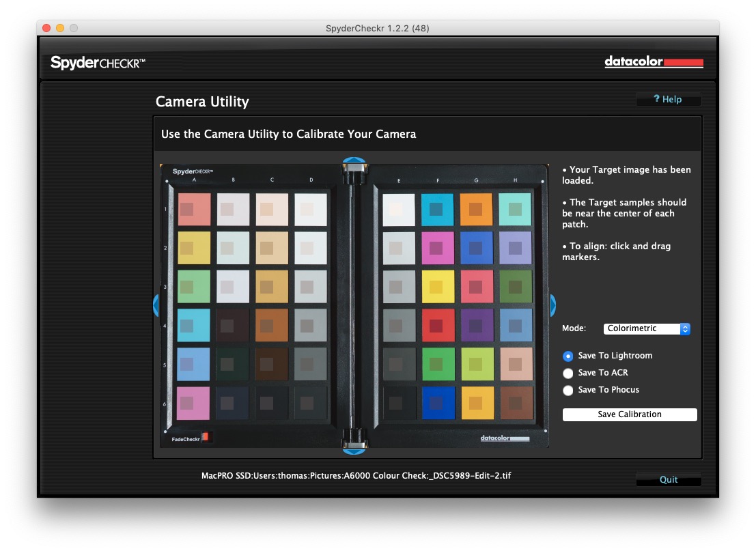
Task: Click the F6 deep blue patch
Action: tap(438, 403)
